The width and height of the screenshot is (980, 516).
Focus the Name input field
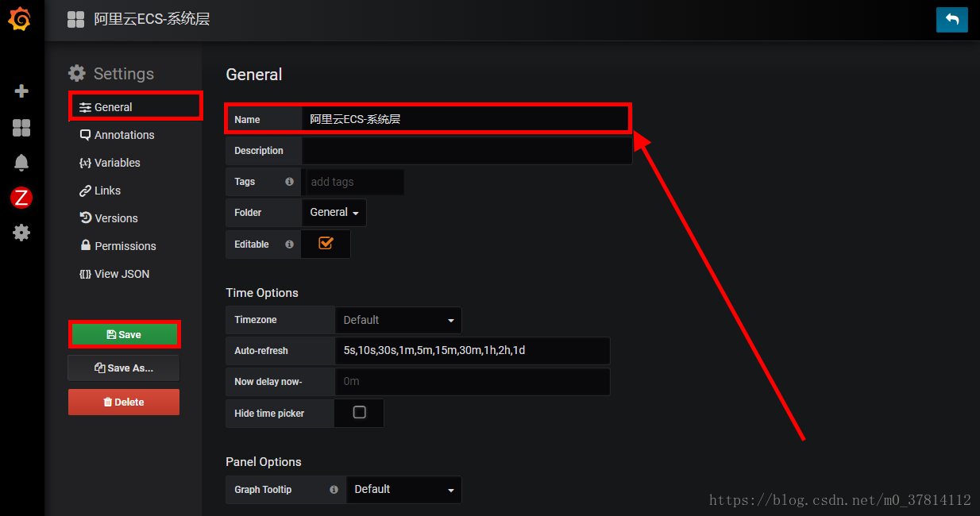(x=465, y=119)
